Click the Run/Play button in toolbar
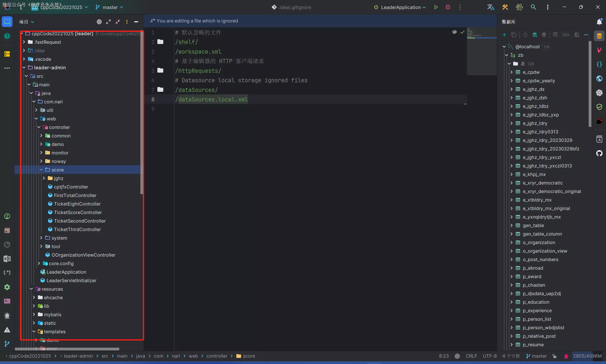The height and width of the screenshot is (364, 606). coord(435,7)
